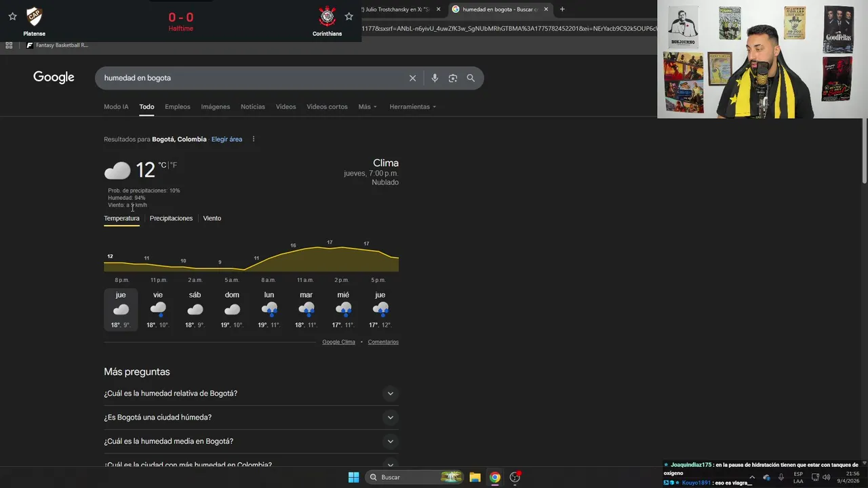Switch to Modo IA results
Viewport: 868px width, 488px height.
pos(116,106)
